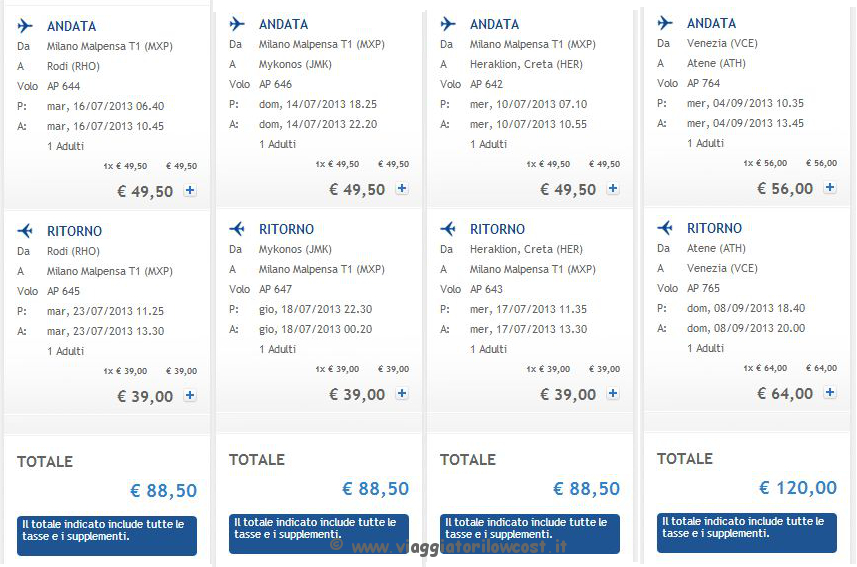
Task: Click the return plane icon for Rodi flight
Action: click(x=25, y=231)
